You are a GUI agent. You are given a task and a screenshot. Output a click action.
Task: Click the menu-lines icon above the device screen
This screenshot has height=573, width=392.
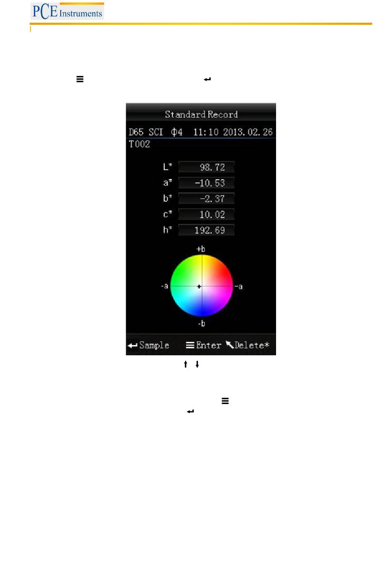pyautogui.click(x=80, y=79)
